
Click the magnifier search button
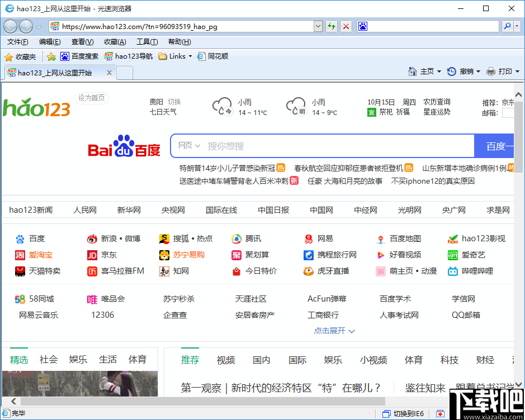point(508,26)
